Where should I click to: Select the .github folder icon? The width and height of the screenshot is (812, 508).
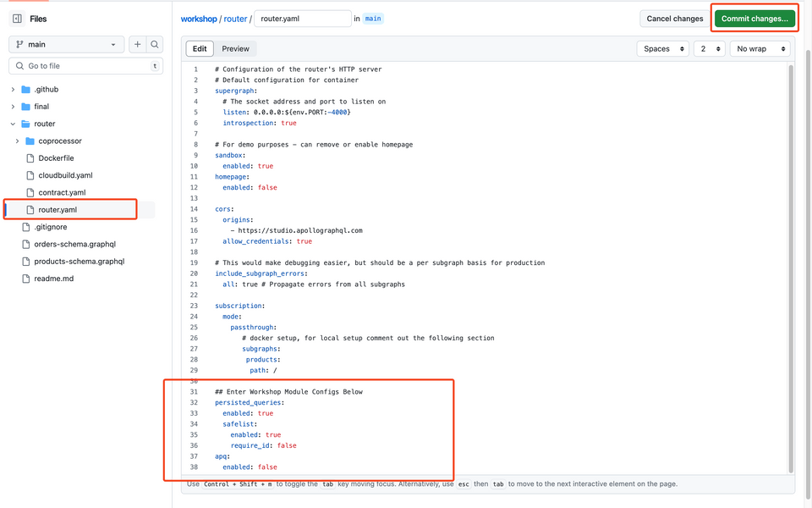(26, 90)
